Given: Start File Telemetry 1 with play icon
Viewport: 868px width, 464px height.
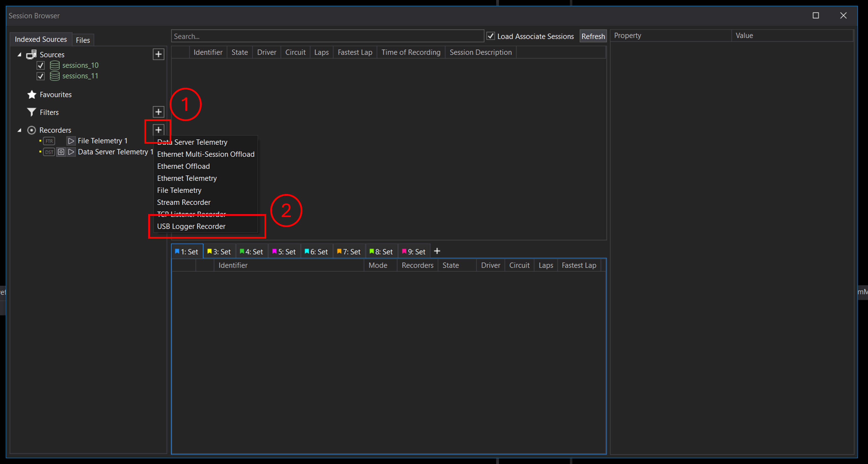Looking at the screenshot, I should (x=71, y=141).
